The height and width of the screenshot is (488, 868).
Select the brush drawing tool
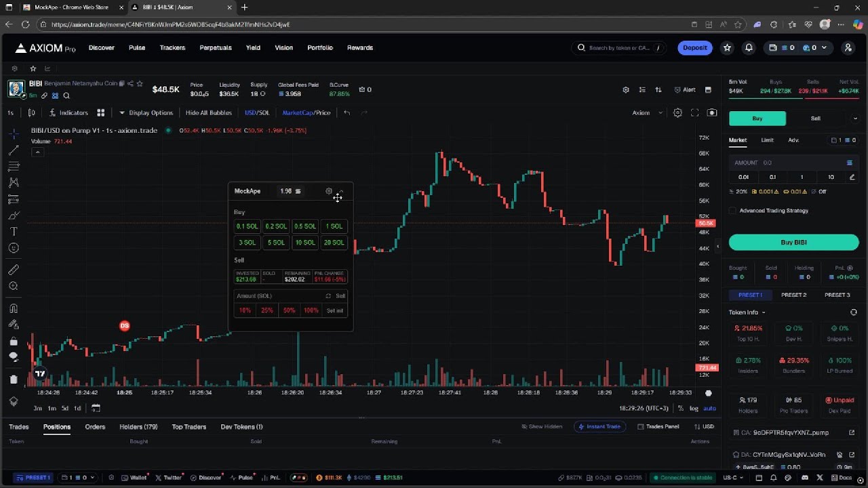coord(14,216)
